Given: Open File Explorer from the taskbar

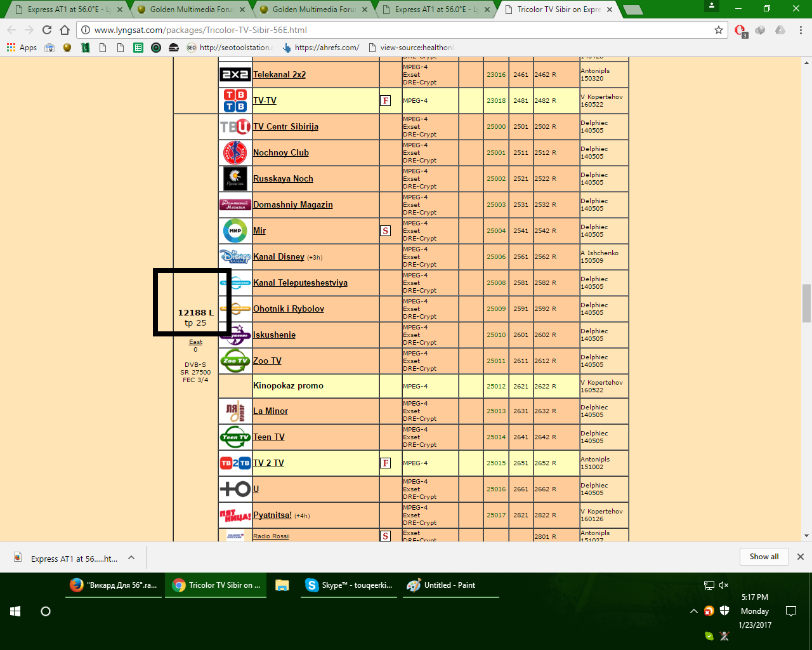Looking at the screenshot, I should pyautogui.click(x=282, y=585).
